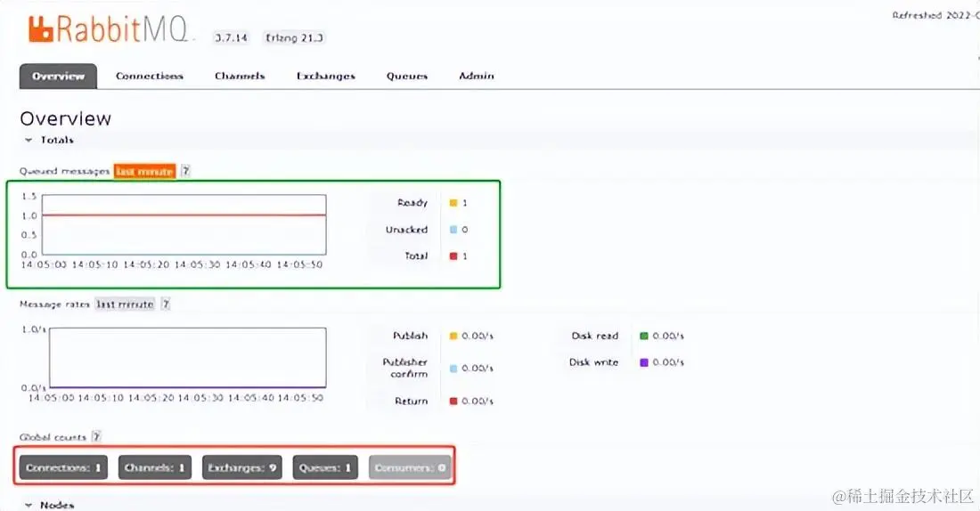Screen dimensions: 980x511
Task: Click the red Total color swatch
Action: point(453,256)
